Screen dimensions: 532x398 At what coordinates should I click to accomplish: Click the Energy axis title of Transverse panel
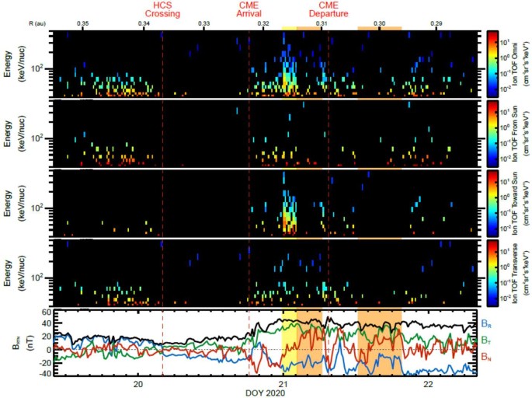click(x=15, y=273)
